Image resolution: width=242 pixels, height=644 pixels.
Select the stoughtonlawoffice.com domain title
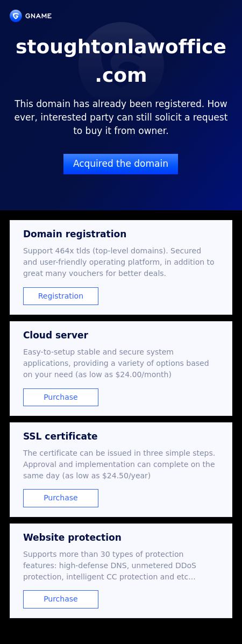point(121,61)
